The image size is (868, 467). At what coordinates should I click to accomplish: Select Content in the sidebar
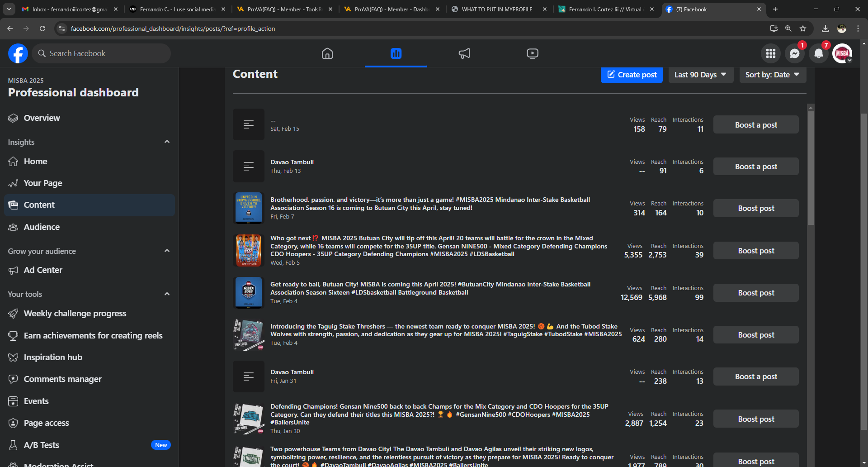(x=90, y=205)
